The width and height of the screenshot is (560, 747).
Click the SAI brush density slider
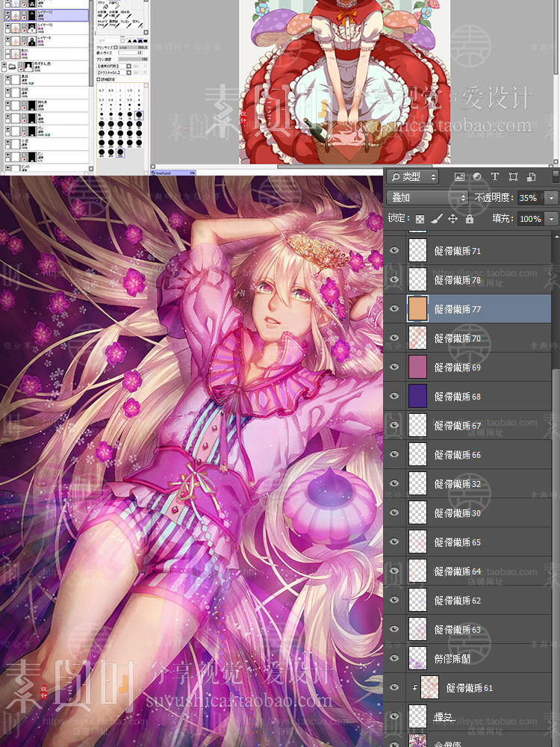click(133, 59)
